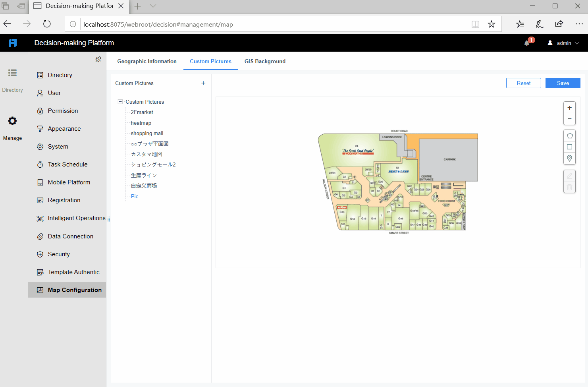588x387 pixels.
Task: Select the 2Fmarket picture
Action: pyautogui.click(x=142, y=112)
